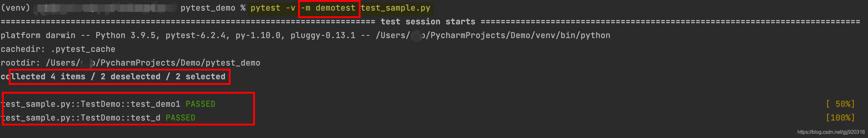The image size is (868, 138).
Task: Click the "-m demotest" option in command
Action: 328,8
